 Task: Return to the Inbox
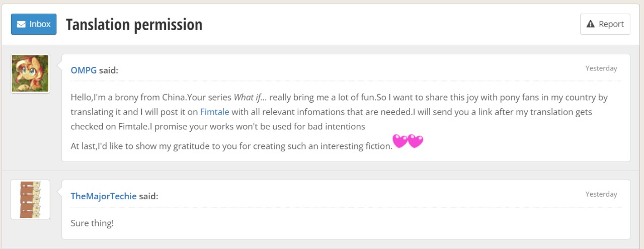pyautogui.click(x=34, y=24)
